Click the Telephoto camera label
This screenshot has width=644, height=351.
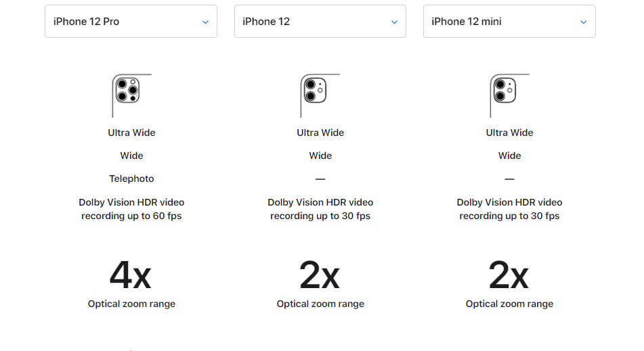coord(131,179)
